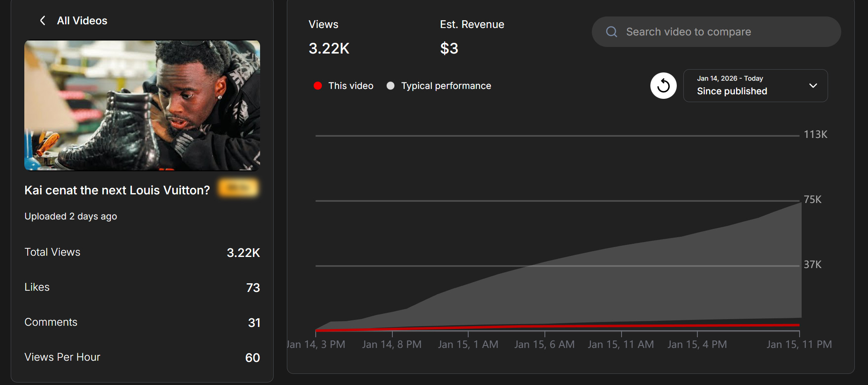The width and height of the screenshot is (868, 385).
Task: Open the Kai cenat video thumbnail
Action: 142,105
